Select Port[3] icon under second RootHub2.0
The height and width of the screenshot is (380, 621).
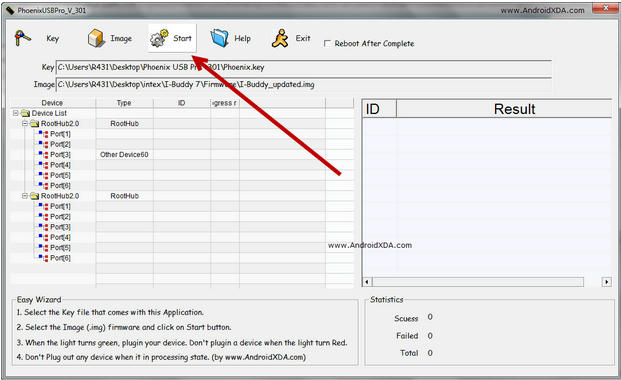click(x=44, y=227)
